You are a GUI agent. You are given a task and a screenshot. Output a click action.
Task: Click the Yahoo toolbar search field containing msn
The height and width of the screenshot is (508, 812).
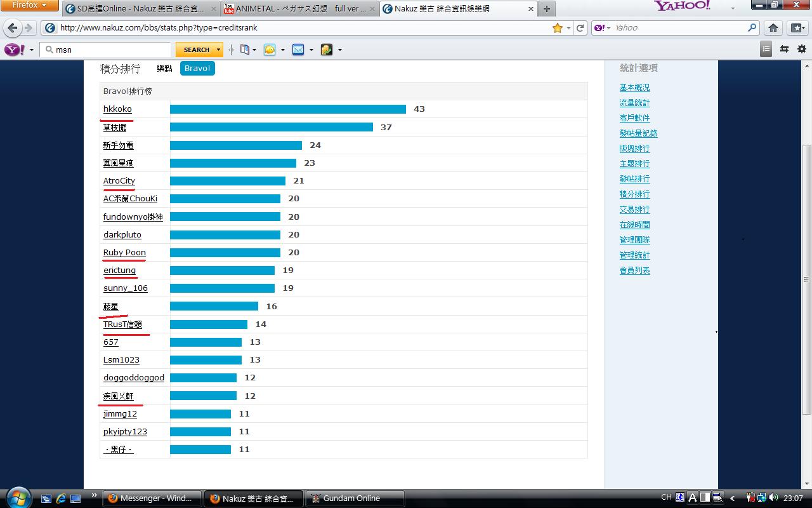pos(105,50)
